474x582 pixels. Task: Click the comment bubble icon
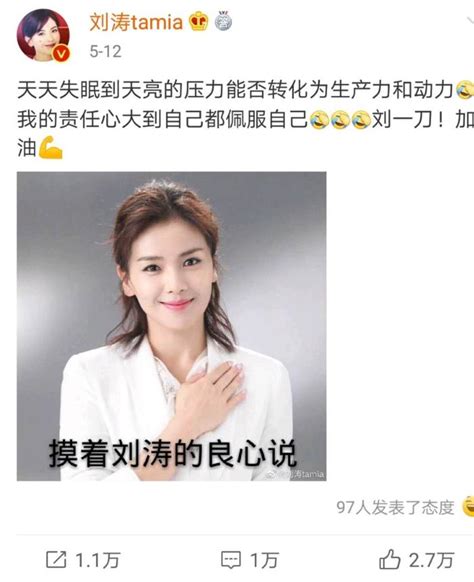point(231,560)
